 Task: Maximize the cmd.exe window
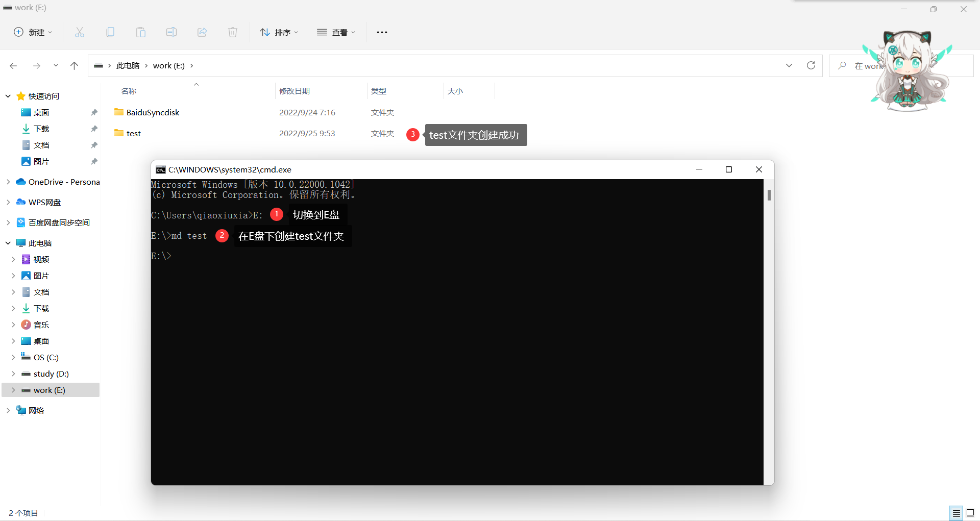click(729, 169)
